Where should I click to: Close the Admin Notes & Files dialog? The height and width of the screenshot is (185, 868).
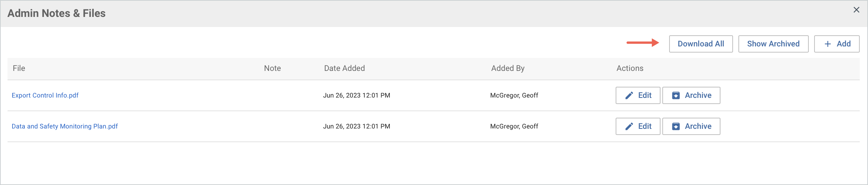coord(857,10)
